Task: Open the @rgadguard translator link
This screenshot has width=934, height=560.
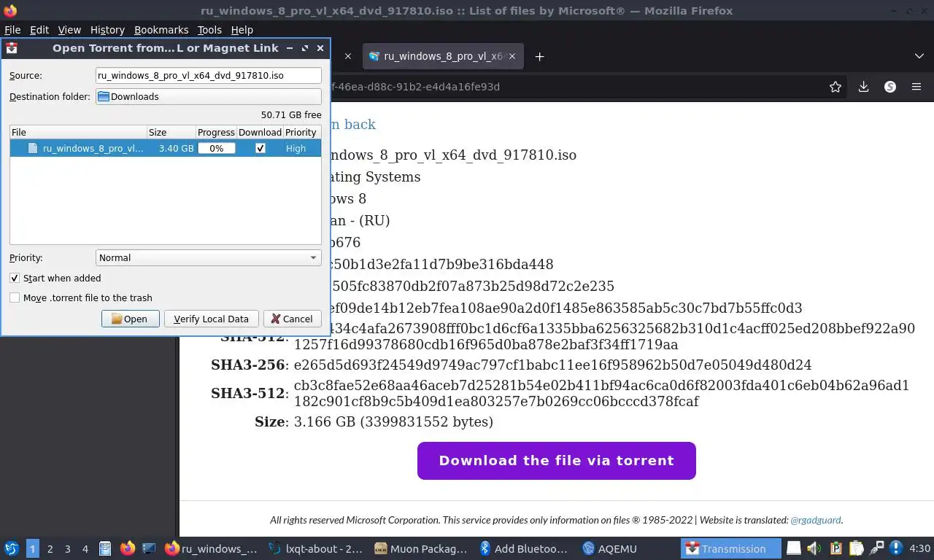Action: coord(816,520)
